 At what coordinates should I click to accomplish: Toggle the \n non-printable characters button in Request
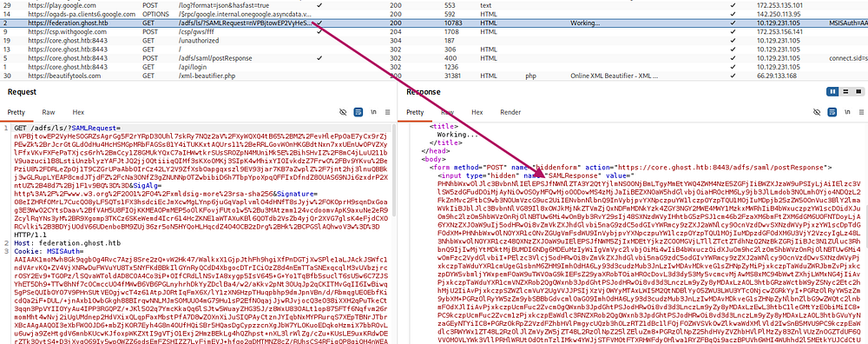pyautogui.click(x=373, y=112)
